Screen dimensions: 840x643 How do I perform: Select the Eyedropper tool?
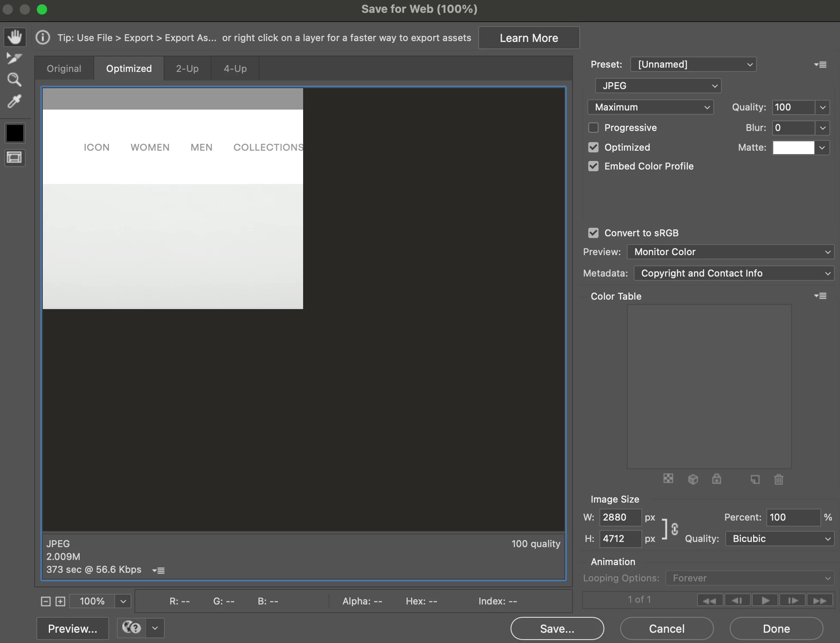(x=14, y=101)
